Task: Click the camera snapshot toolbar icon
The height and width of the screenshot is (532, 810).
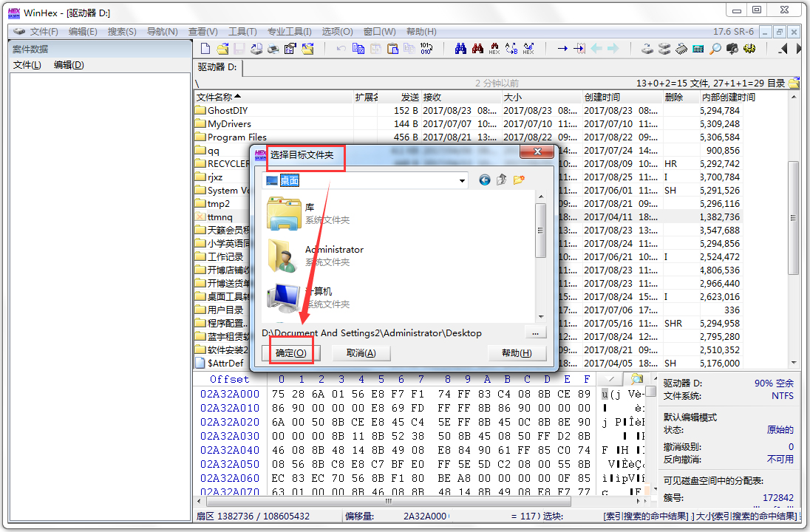Action: (x=732, y=49)
